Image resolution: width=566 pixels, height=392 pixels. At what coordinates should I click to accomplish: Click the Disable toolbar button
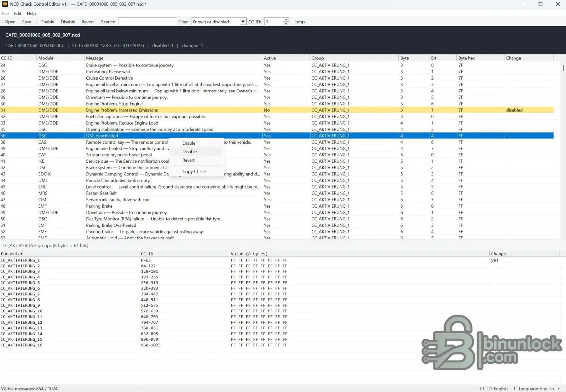68,22
